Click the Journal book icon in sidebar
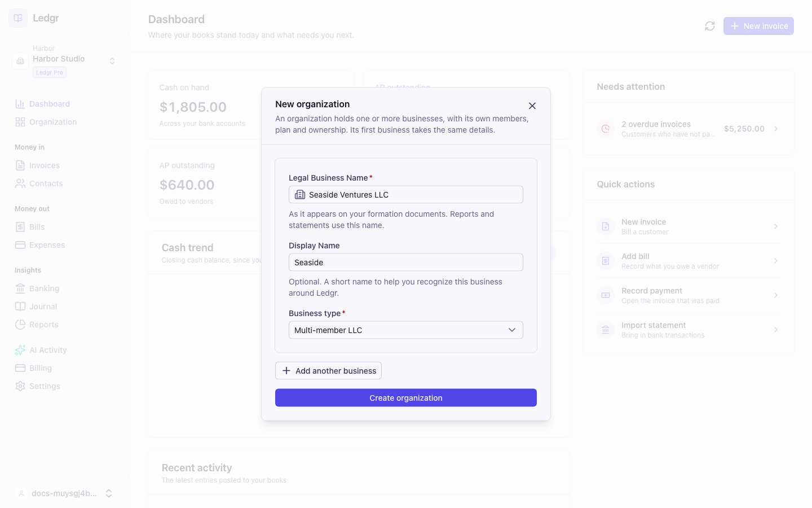This screenshot has width=812, height=508. (x=20, y=306)
